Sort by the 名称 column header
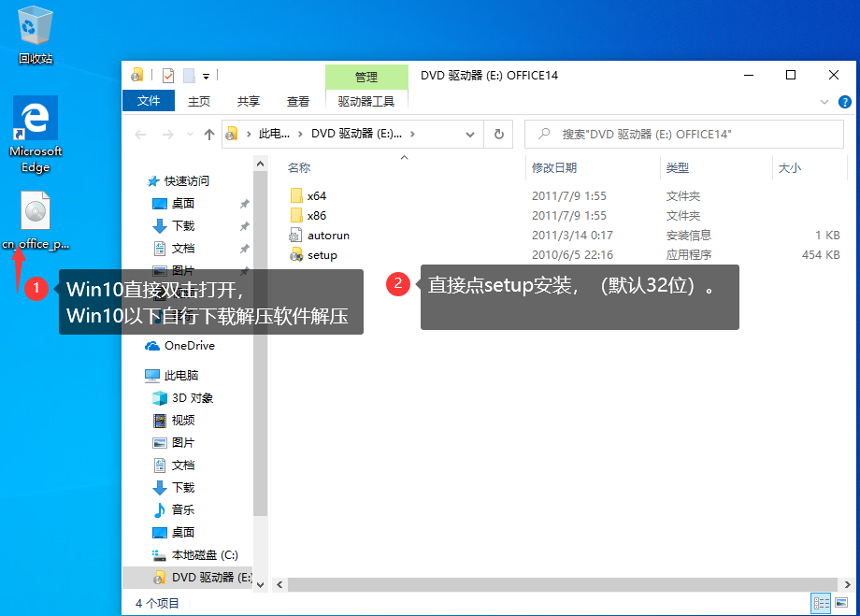 pyautogui.click(x=299, y=168)
